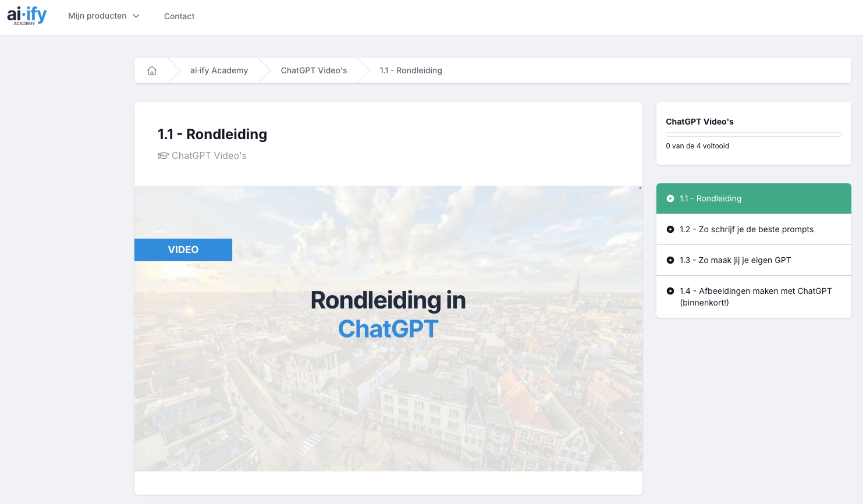
Task: Click the home breadcrumb icon
Action: click(152, 70)
